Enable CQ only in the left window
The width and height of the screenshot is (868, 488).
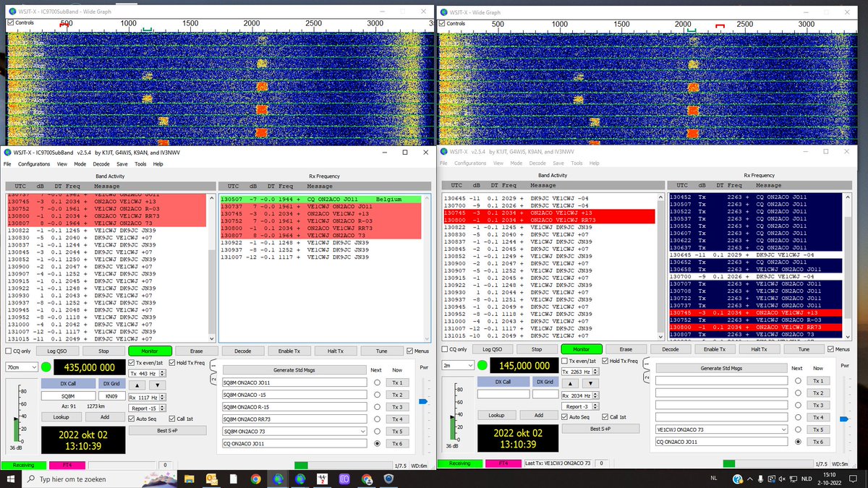pos(9,351)
